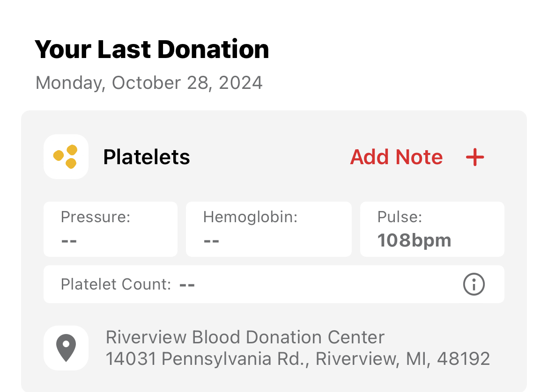
Task: Click the Monday, October 28, 2024 date
Action: [149, 83]
